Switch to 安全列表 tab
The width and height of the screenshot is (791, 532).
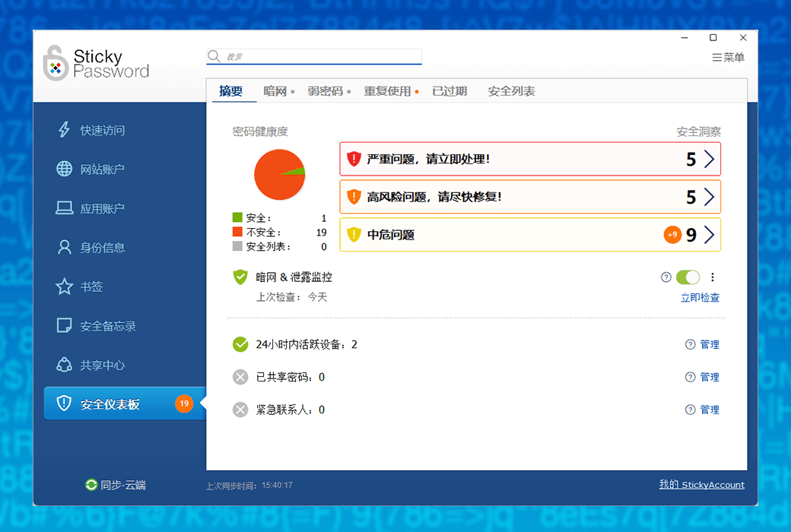512,91
